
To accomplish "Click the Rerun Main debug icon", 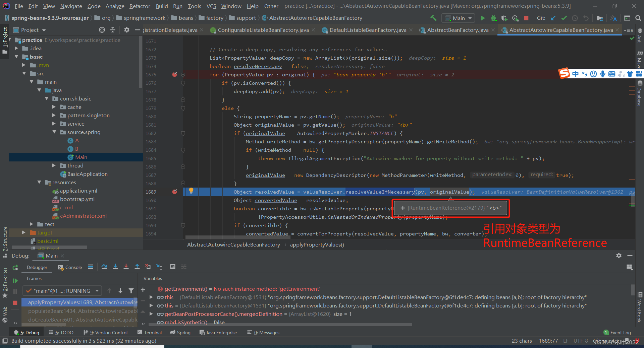I will point(15,267).
